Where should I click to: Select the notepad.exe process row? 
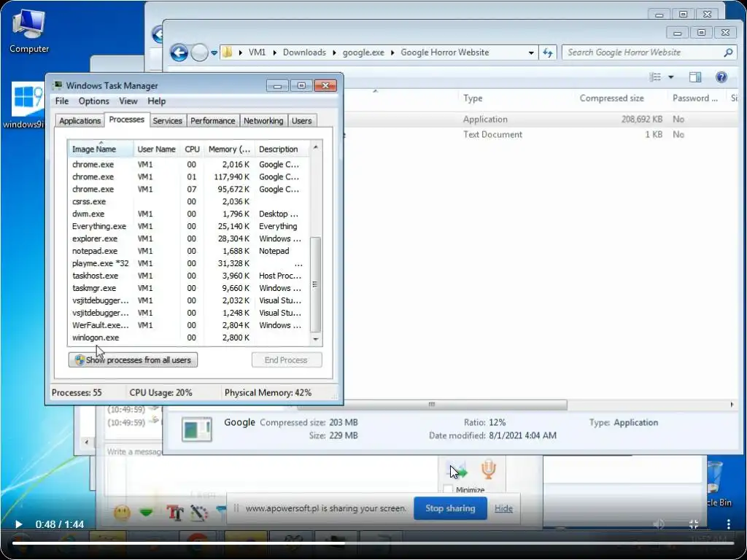pos(189,251)
